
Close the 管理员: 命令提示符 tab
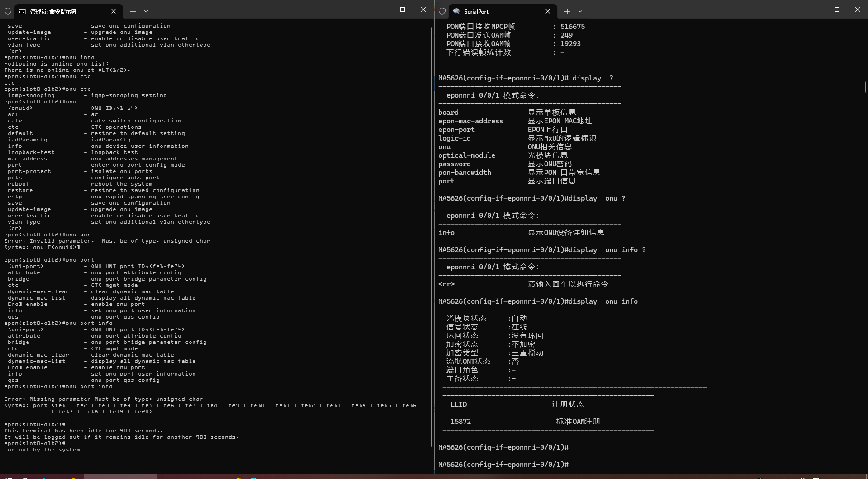[114, 11]
